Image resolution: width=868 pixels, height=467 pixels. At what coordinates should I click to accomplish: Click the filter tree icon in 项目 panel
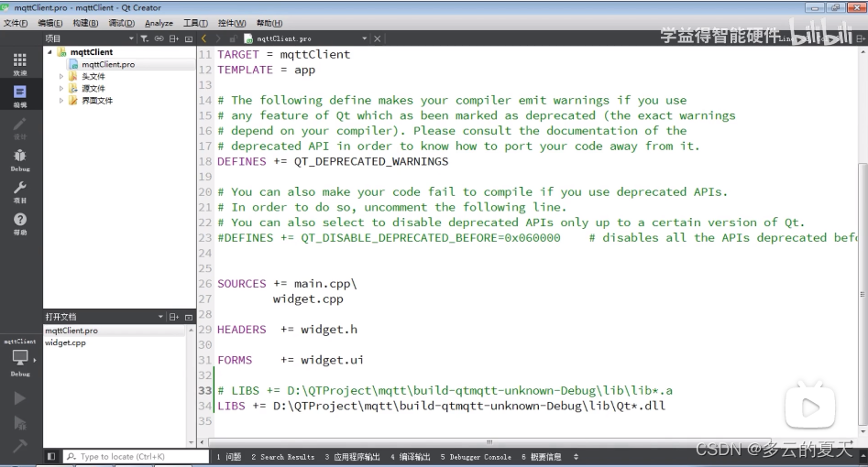point(145,38)
